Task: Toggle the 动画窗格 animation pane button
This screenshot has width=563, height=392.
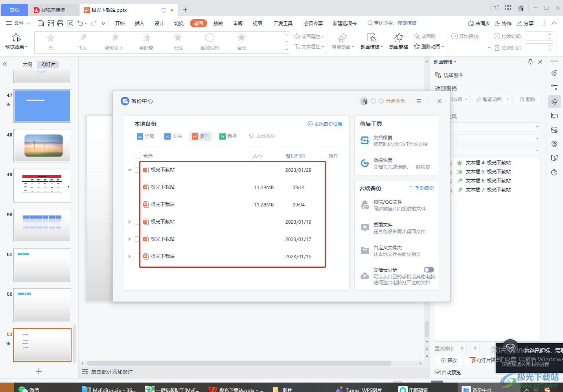Action: [x=399, y=41]
